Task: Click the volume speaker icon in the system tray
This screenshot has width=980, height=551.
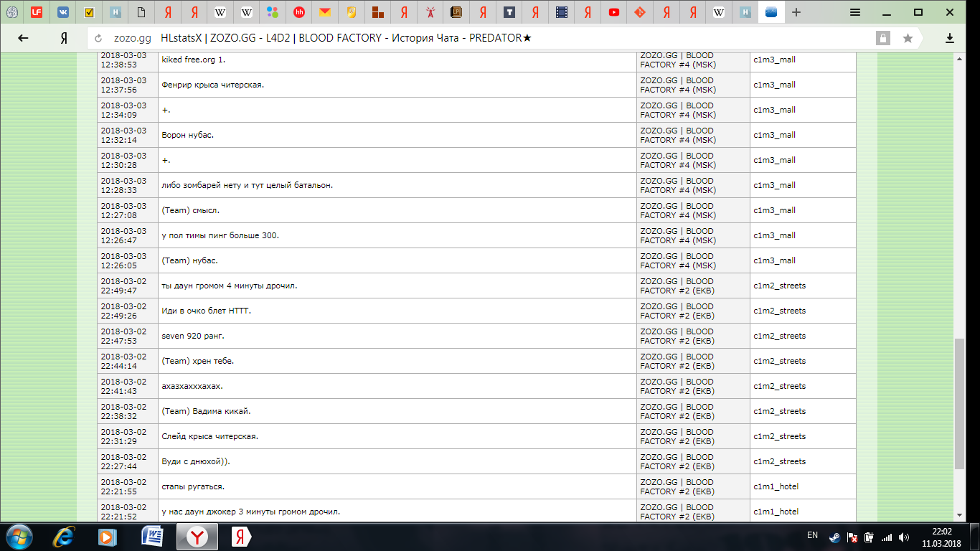Action: 904,537
